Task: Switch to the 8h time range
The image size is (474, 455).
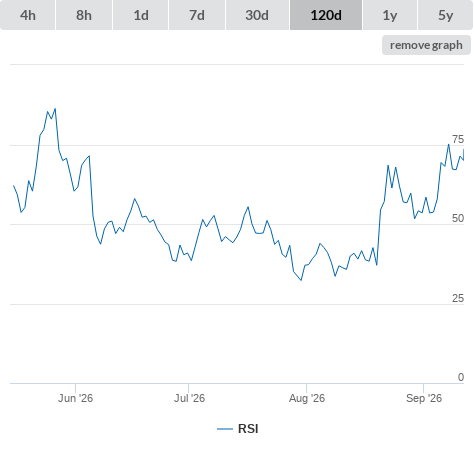Action: point(84,15)
